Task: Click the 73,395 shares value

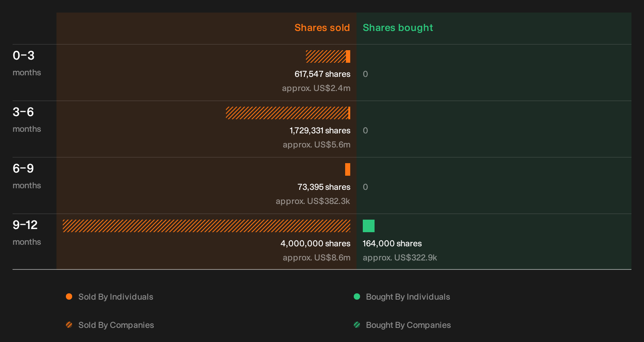Action: point(324,187)
